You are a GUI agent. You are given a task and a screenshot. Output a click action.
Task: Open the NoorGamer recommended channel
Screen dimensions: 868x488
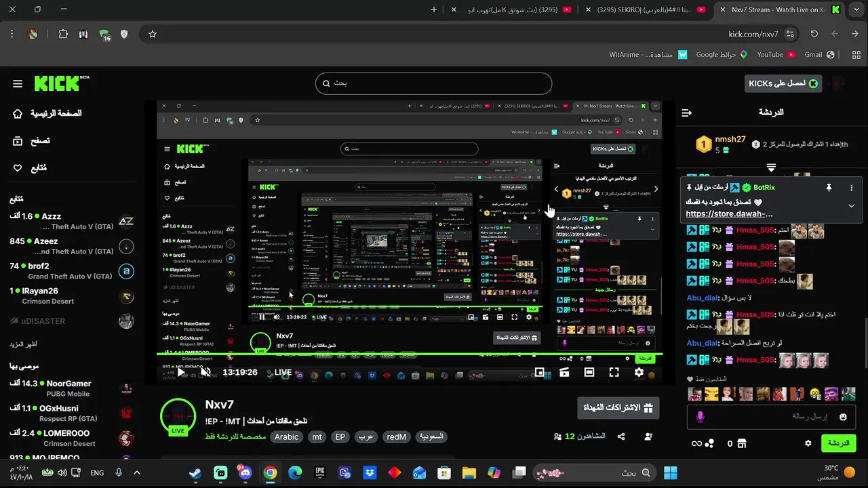[x=71, y=388]
